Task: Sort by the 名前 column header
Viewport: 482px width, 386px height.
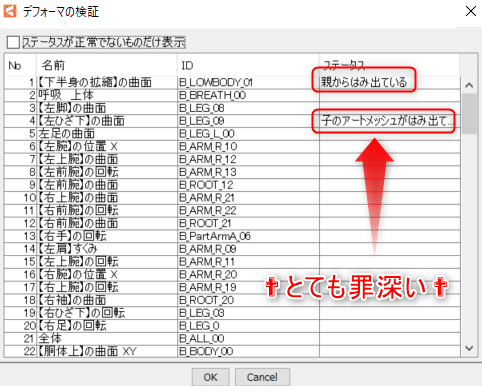Action: click(107, 65)
